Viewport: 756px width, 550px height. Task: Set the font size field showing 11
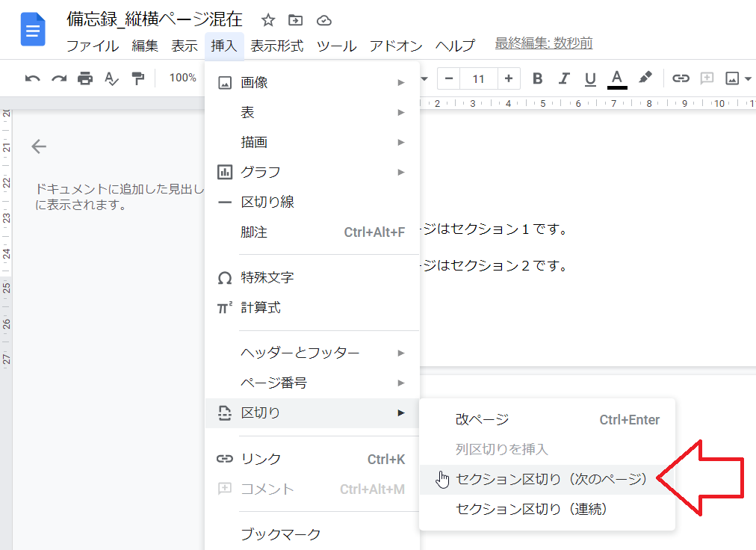478,78
